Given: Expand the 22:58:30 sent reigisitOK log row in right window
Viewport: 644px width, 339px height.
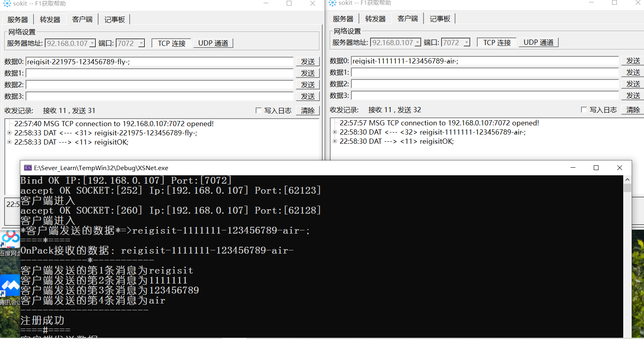Looking at the screenshot, I should (335, 141).
